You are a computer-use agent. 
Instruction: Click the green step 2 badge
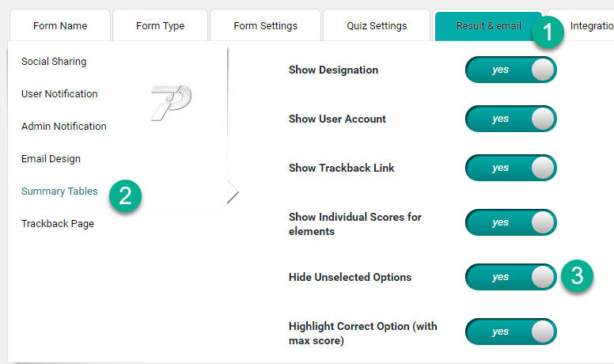126,195
